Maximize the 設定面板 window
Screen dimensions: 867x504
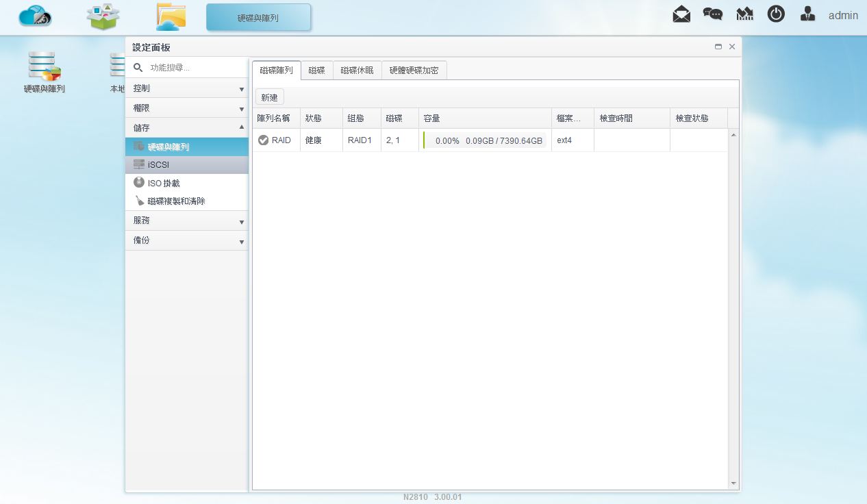click(x=718, y=47)
